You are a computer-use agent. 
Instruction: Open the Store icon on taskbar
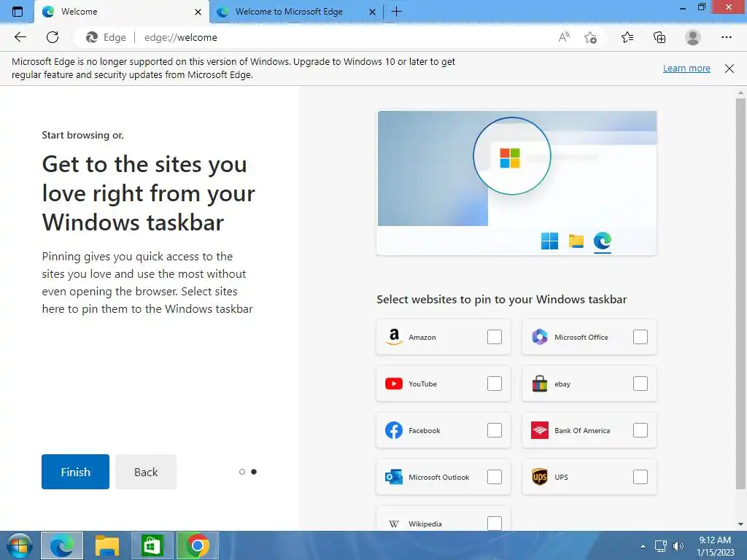(x=152, y=545)
